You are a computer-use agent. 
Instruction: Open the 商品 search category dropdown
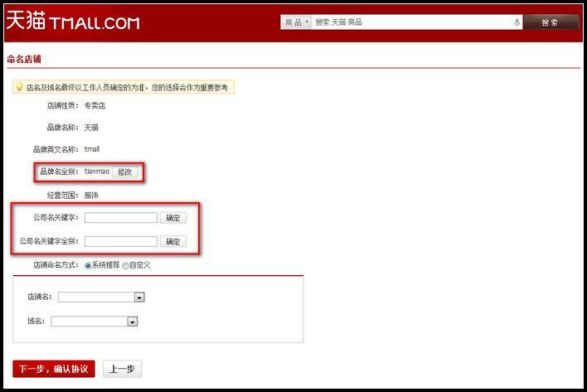click(296, 22)
